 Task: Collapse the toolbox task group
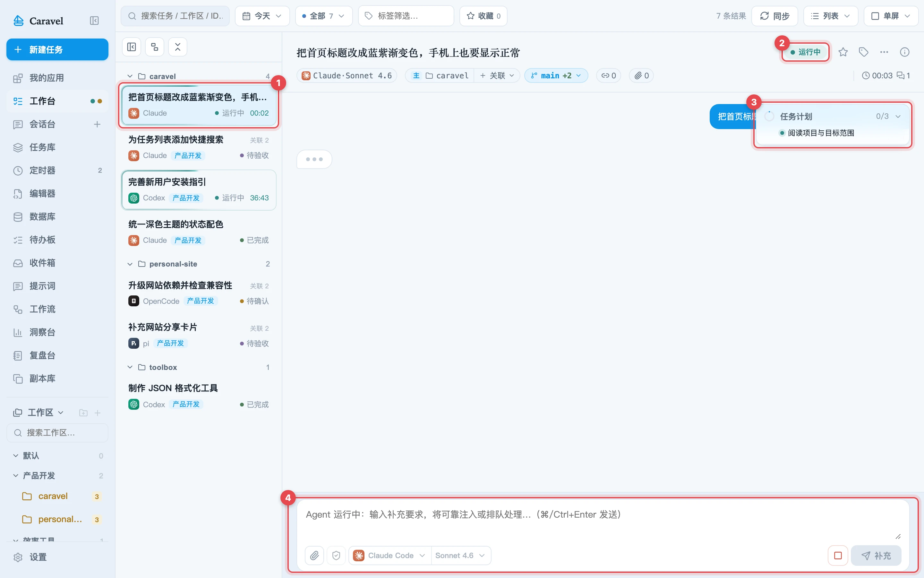click(130, 367)
